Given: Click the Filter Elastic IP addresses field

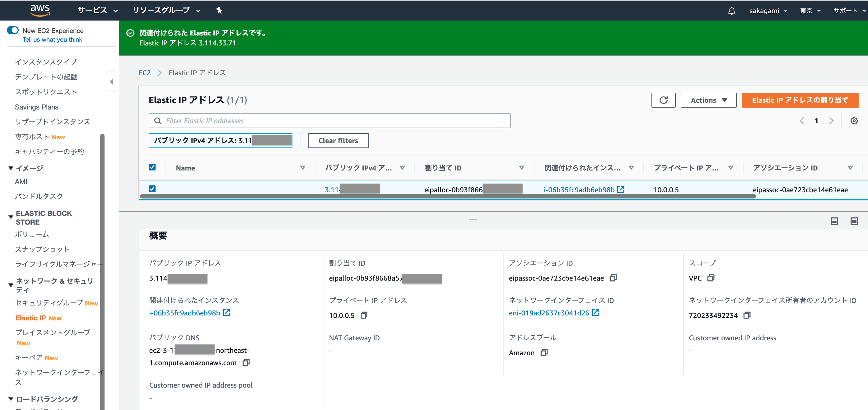Looking at the screenshot, I should coord(329,121).
